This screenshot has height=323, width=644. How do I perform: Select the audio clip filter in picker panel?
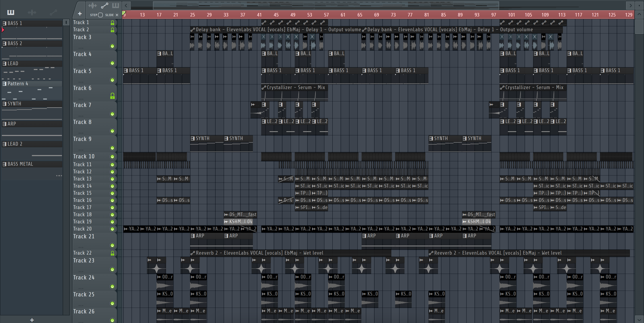pyautogui.click(x=32, y=12)
